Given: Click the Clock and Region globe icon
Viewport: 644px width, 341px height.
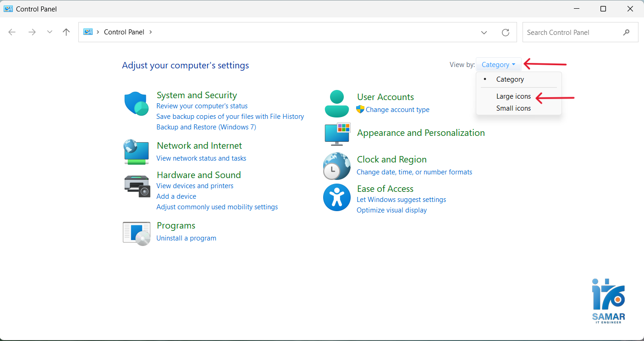Looking at the screenshot, I should 336,166.
